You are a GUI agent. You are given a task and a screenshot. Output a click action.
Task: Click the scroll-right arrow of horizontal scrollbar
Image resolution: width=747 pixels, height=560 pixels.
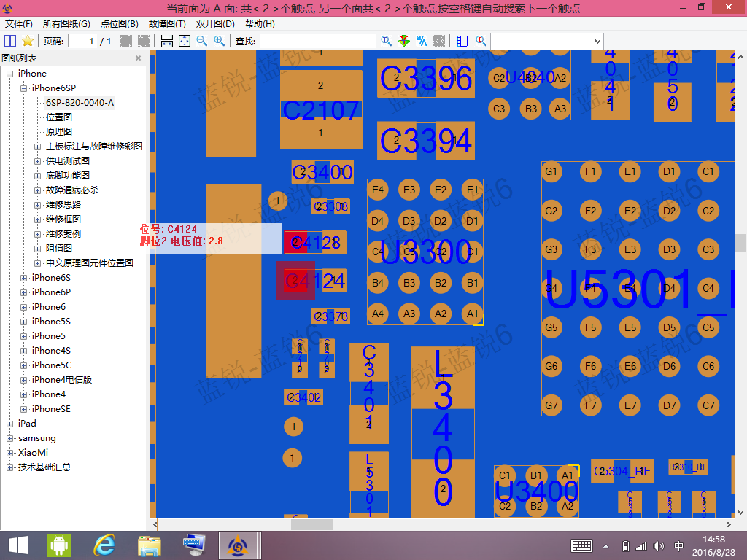729,524
